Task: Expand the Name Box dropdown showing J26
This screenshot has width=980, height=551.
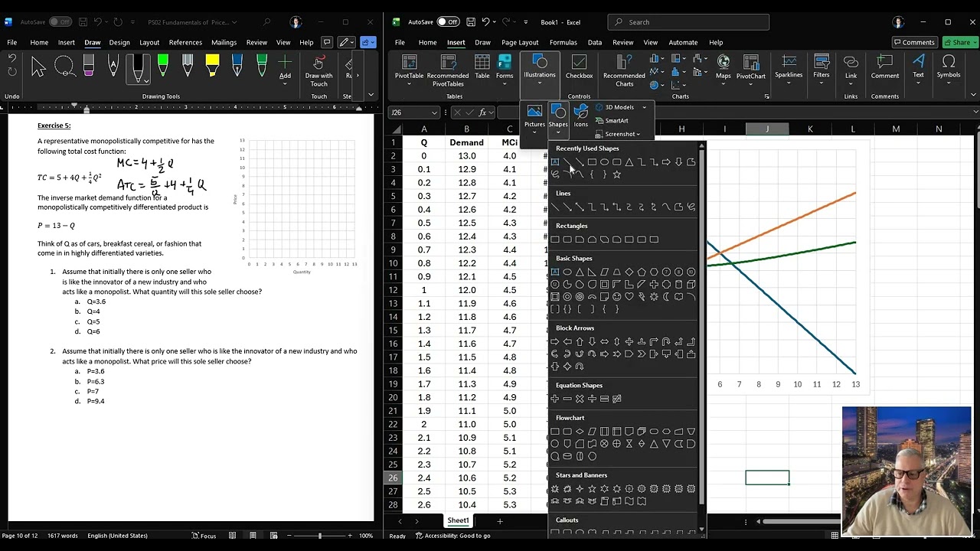Action: point(434,112)
